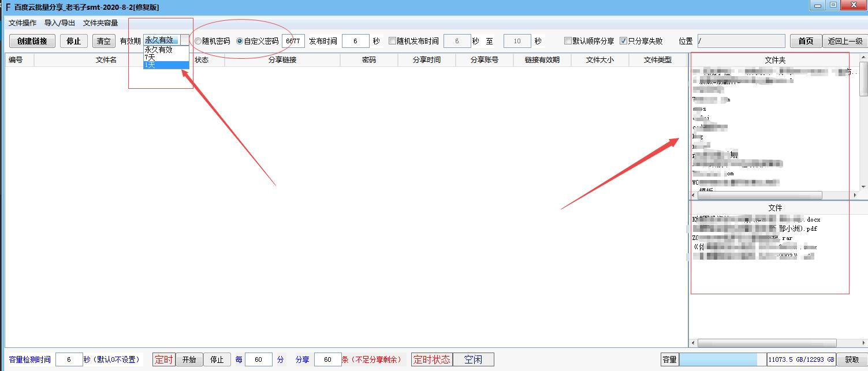Viewport: 868px width, 371px height.
Task: Click the 获取 button
Action: point(851,359)
